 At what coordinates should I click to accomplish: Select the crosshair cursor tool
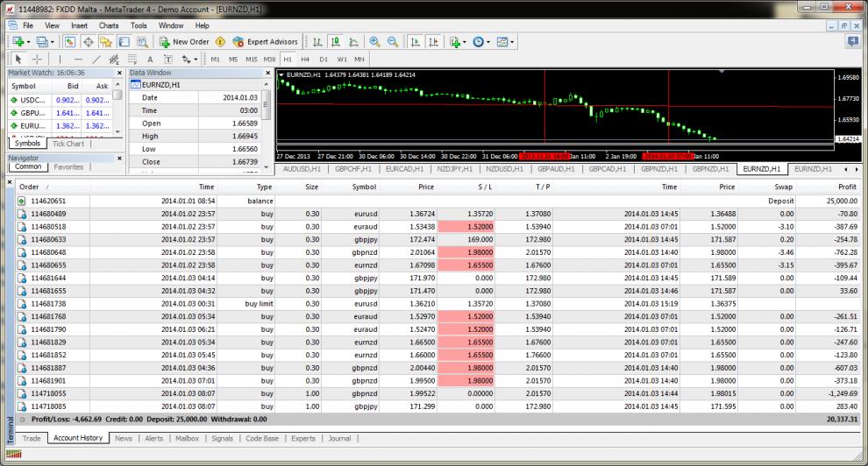(x=37, y=60)
